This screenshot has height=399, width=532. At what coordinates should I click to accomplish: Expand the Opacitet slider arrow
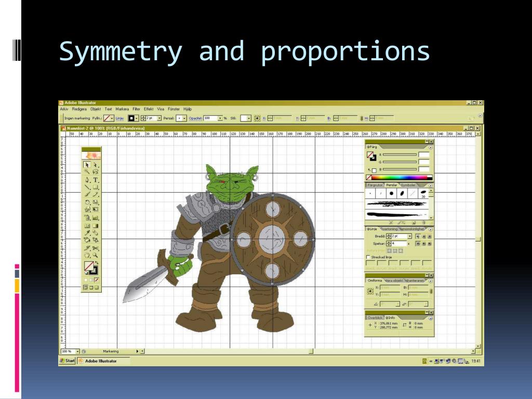point(220,118)
